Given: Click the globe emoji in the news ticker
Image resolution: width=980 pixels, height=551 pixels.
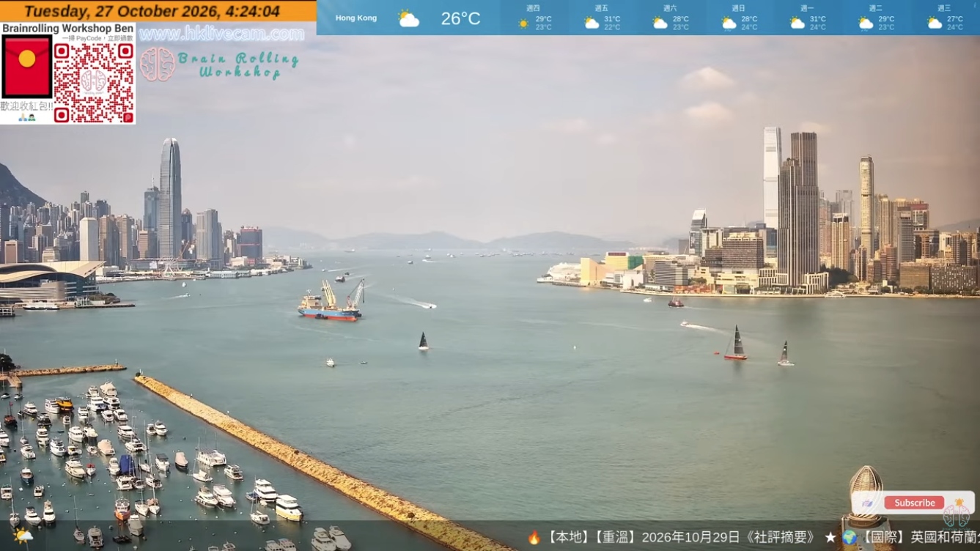Looking at the screenshot, I should tap(850, 538).
